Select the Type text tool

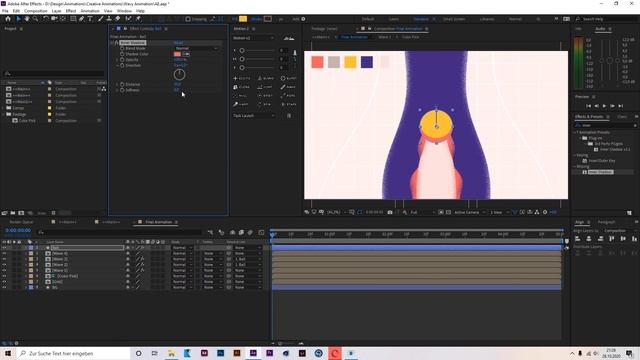point(90,19)
